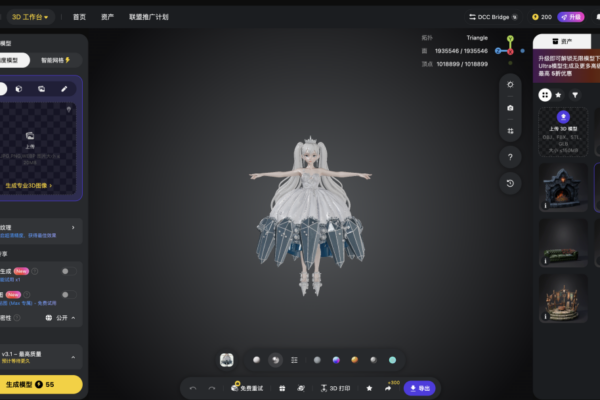600x400 pixels.
Task: Click the 200 credits coin indicator
Action: [542, 17]
